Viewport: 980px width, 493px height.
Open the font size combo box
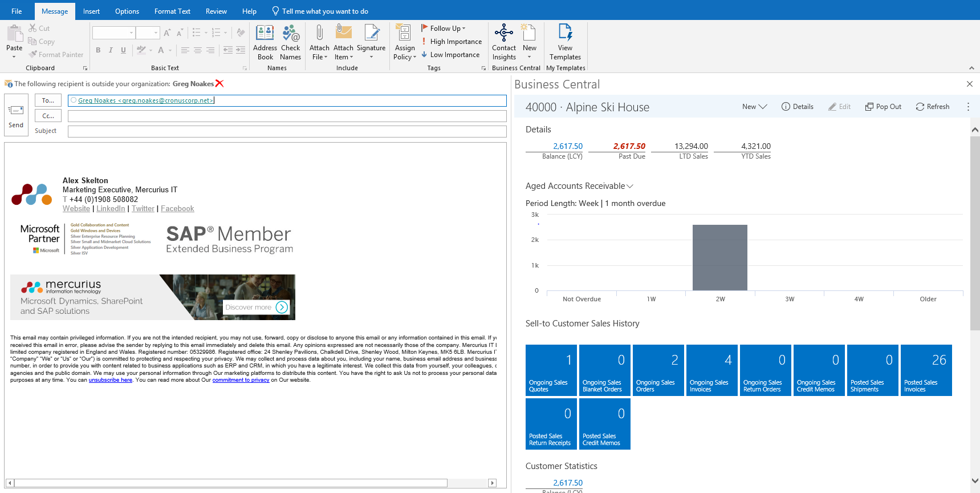(148, 33)
